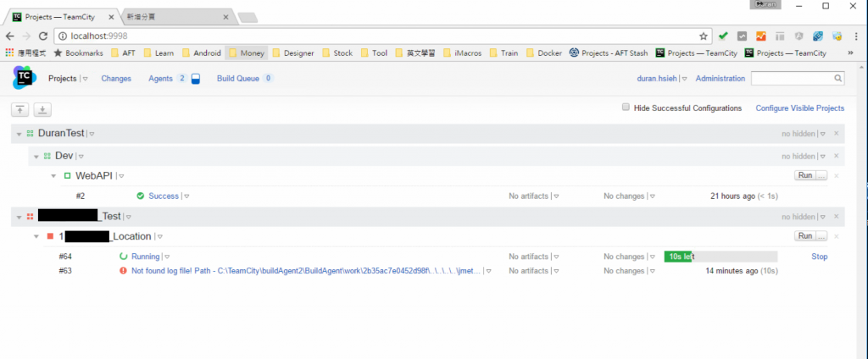Open dropdown arrow next to DuranTest
Viewport: 868px width, 359px height.
pyautogui.click(x=92, y=134)
